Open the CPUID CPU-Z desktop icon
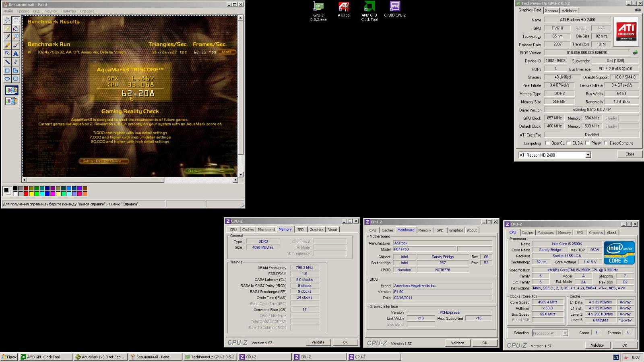Viewport: 644px width, 362px height. point(395,10)
